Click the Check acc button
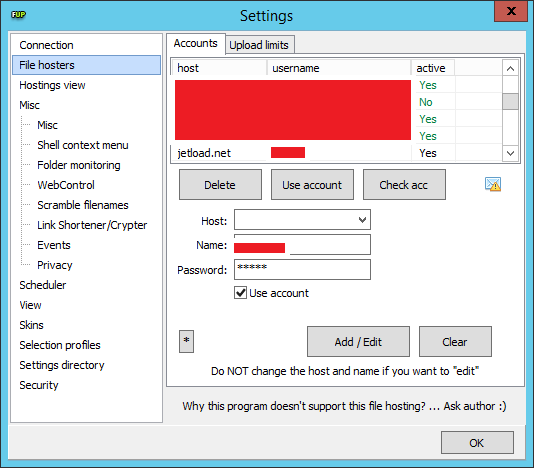534x468 pixels. coord(404,185)
